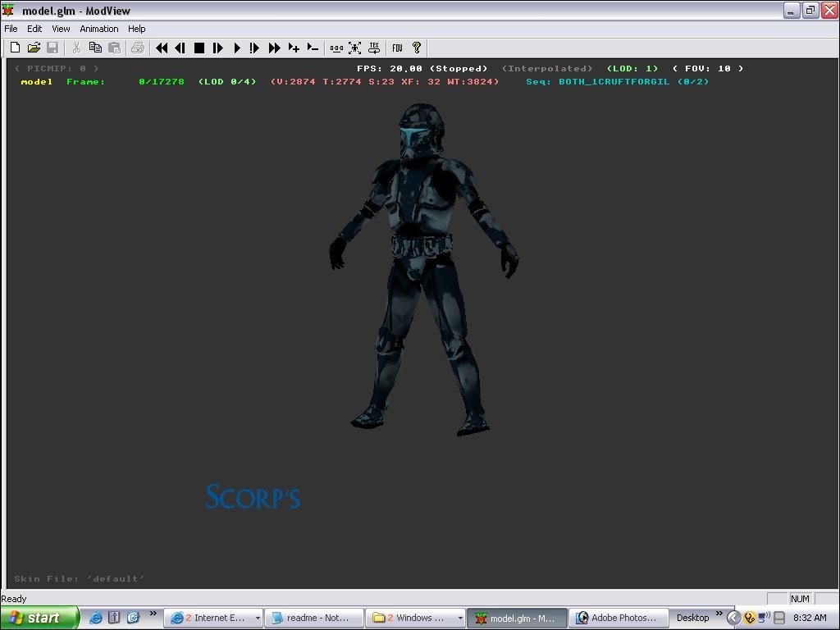
Task: Expand the Windows Explorer taskbar group dropdown
Action: point(459,619)
